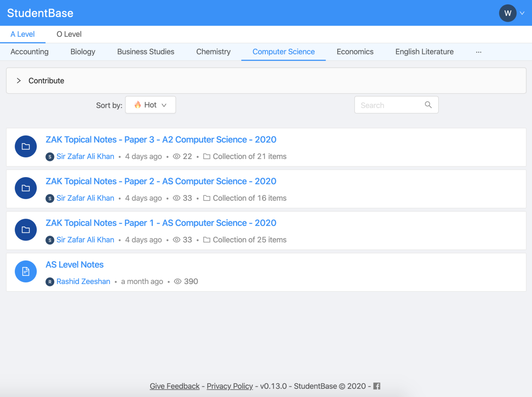Open ZAK Topical Notes Paper 3 link
Screen dimensions: 532x397
point(161,140)
